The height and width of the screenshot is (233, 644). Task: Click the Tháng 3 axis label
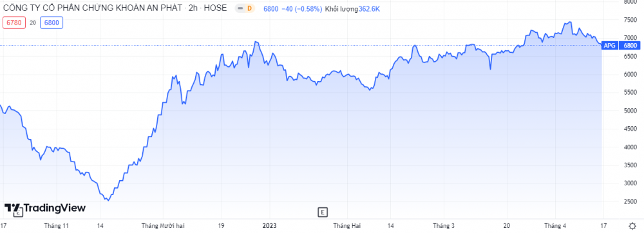[x=444, y=226]
